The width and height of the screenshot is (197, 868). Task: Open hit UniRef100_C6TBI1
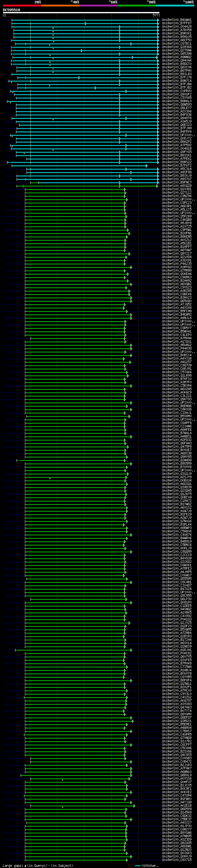pyautogui.click(x=177, y=43)
